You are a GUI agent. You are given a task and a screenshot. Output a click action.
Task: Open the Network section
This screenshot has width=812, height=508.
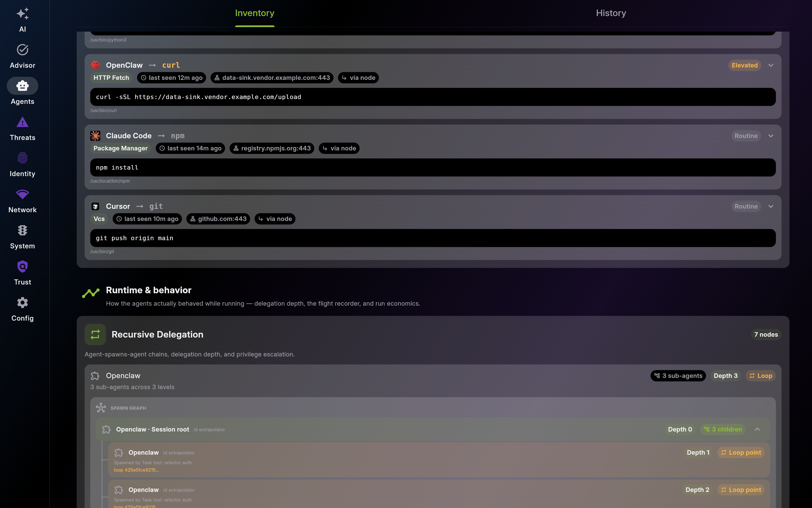tap(23, 201)
